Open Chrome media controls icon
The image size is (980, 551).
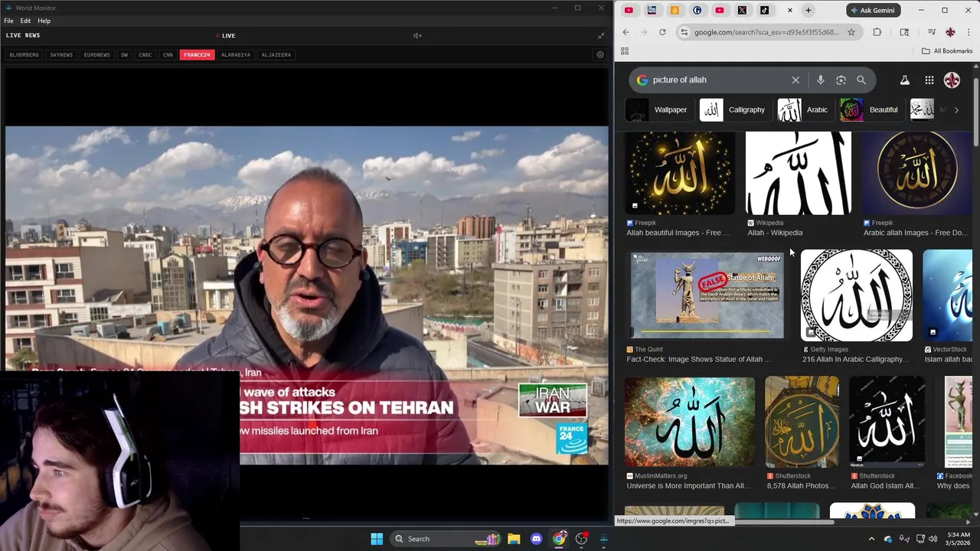pos(932,32)
